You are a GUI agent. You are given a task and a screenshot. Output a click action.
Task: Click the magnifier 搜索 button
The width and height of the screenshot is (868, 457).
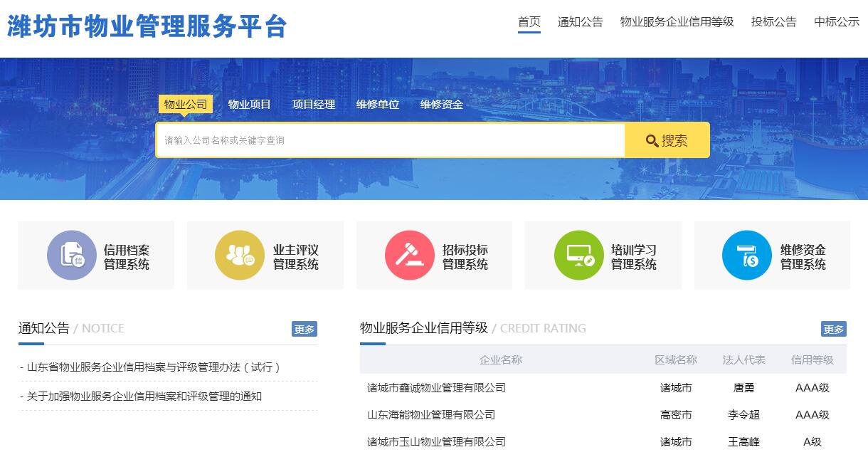pyautogui.click(x=667, y=140)
